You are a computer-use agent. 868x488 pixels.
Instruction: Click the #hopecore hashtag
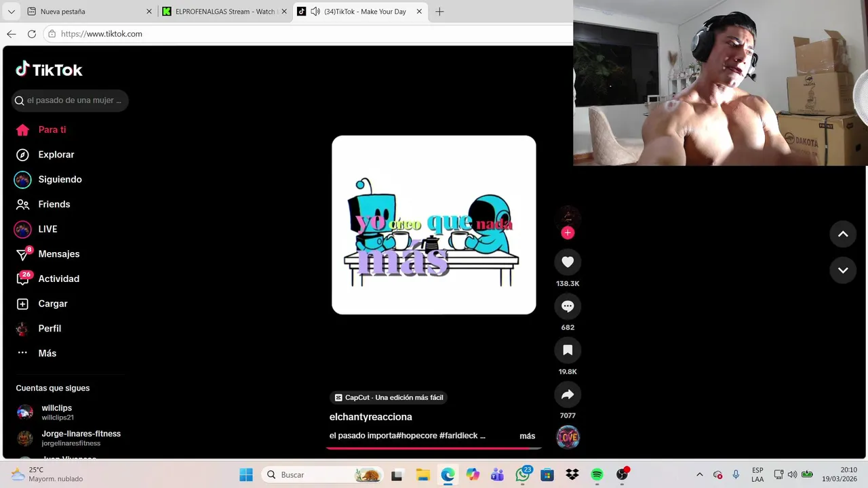(416, 436)
